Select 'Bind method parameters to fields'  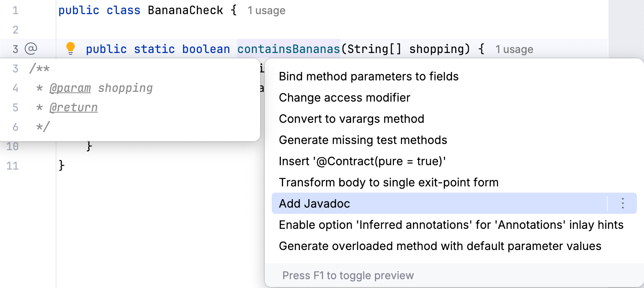368,76
